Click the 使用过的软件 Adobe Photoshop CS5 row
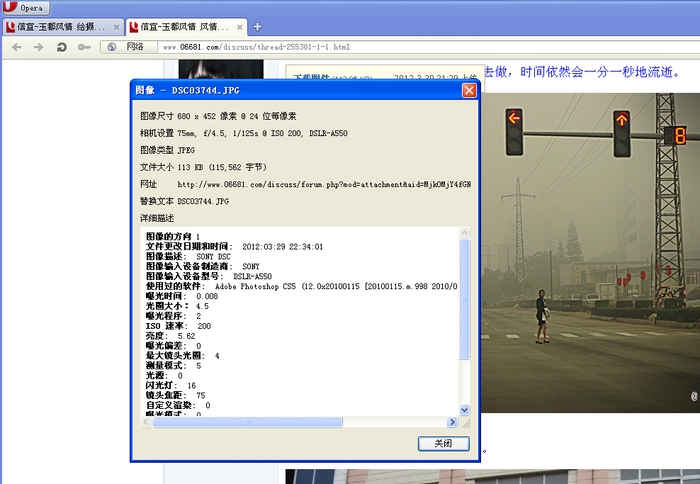Screen dimensions: 700x484 (x=301, y=286)
